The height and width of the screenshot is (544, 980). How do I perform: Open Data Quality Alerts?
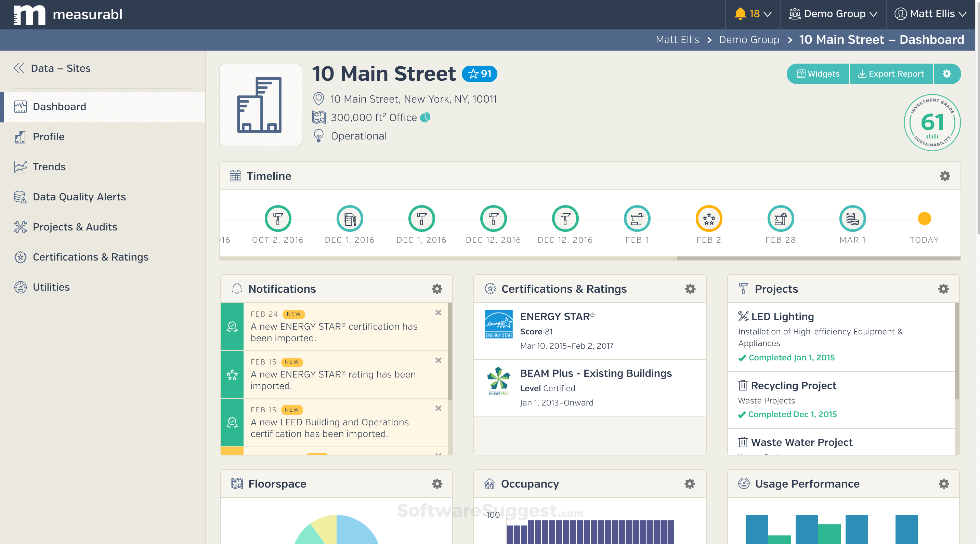21,197
